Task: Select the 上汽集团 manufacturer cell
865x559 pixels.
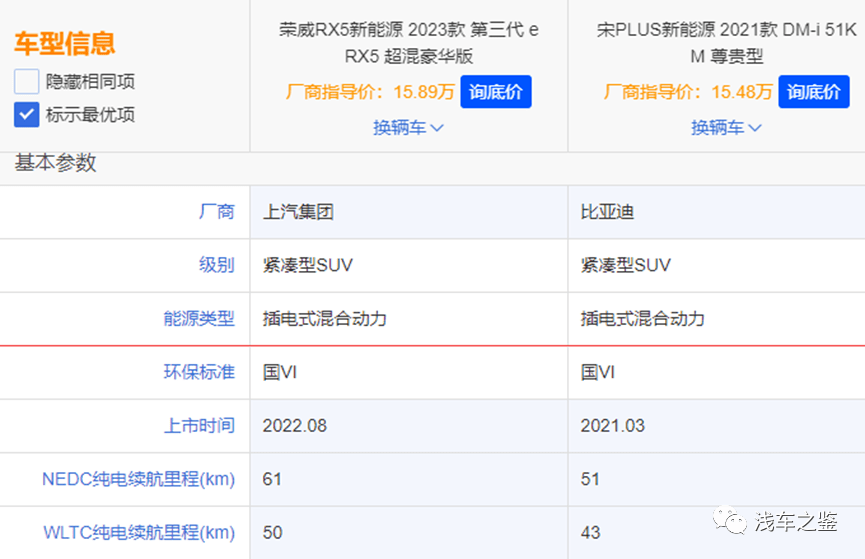Action: pos(409,212)
